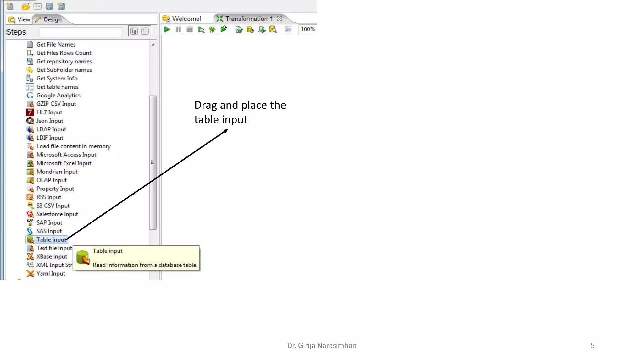
Task: Open the Welcome! tab
Action: [x=182, y=19]
